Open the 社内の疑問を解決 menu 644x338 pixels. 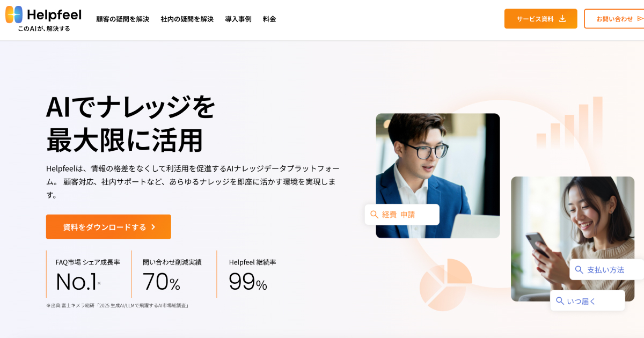tap(187, 19)
